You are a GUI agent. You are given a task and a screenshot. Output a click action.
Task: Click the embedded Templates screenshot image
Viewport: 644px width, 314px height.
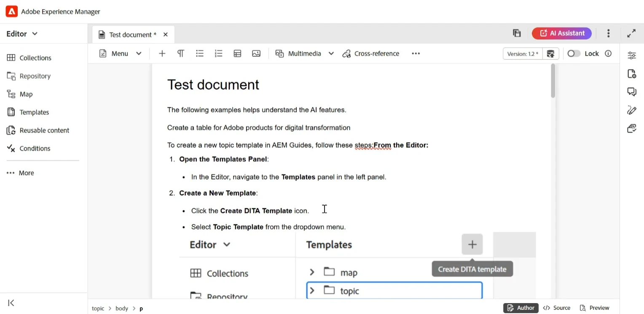point(357,265)
